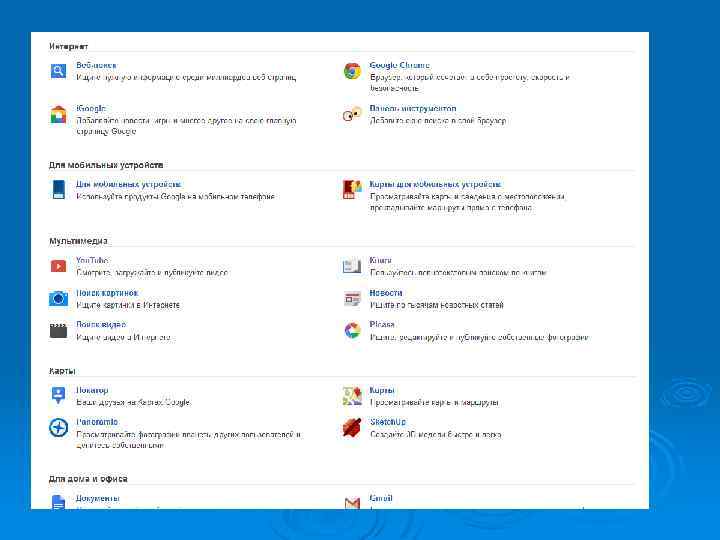
Task: Open the Google Chrome icon
Action: click(x=352, y=71)
